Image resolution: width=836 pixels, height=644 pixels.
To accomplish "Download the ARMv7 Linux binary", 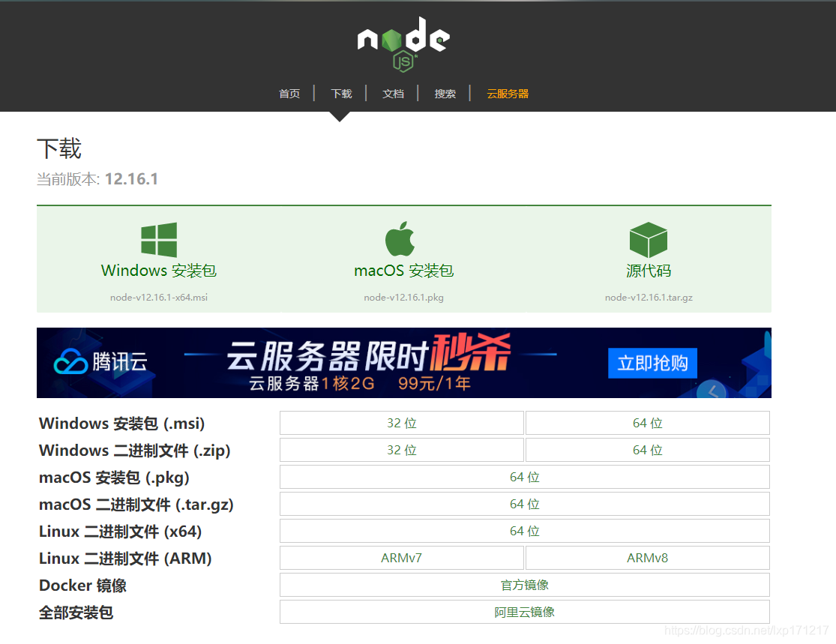I will click(x=401, y=559).
